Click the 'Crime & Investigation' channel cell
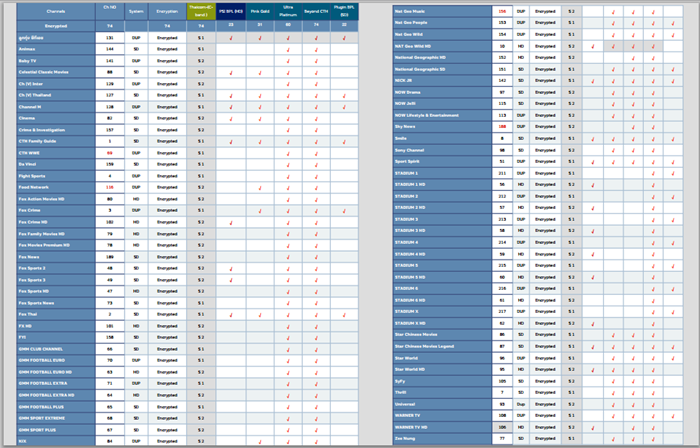Screen dimensions: 700x448 56,130
